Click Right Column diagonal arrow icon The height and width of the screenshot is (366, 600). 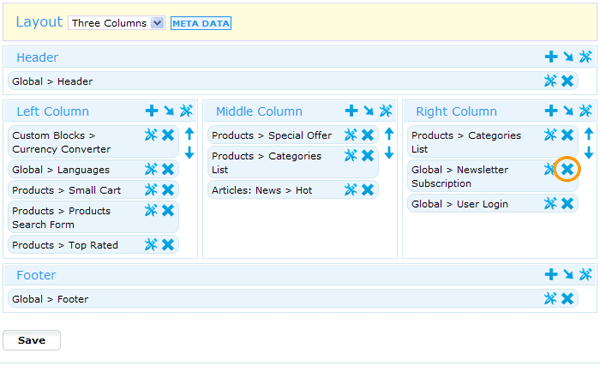pos(568,111)
